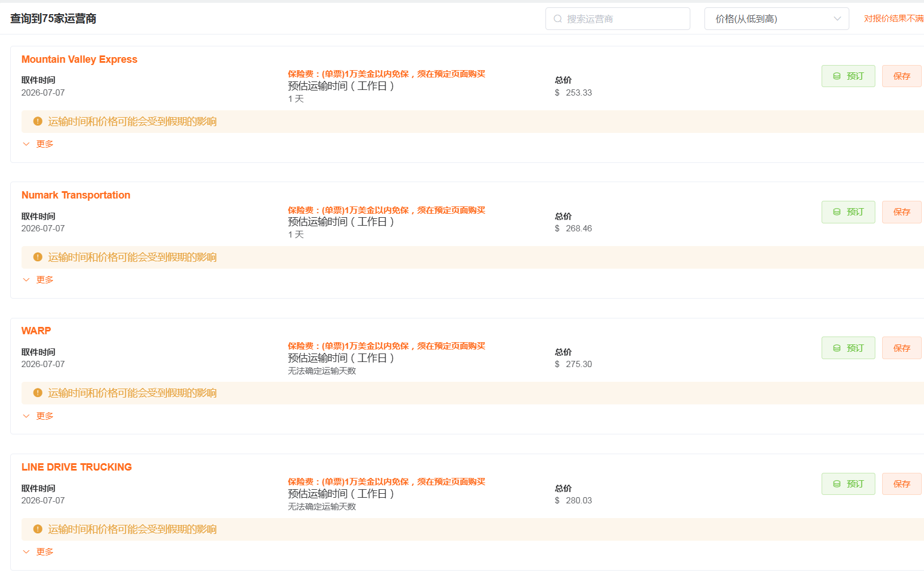Image resolution: width=924 pixels, height=582 pixels.
Task: Open the 对报价结果不满 link
Action: (x=893, y=19)
